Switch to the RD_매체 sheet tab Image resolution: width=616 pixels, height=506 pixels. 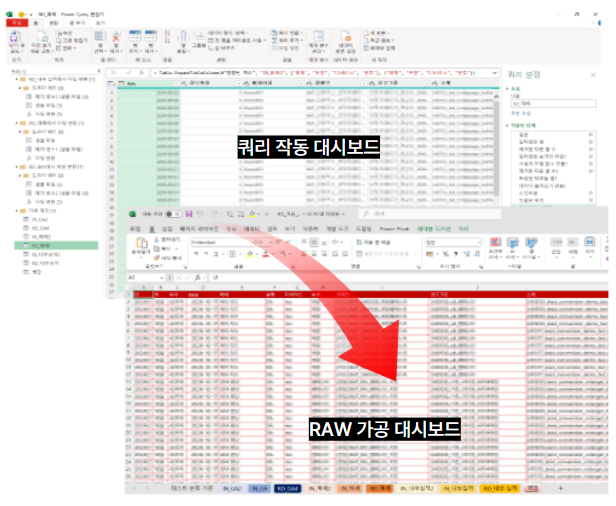(x=380, y=488)
